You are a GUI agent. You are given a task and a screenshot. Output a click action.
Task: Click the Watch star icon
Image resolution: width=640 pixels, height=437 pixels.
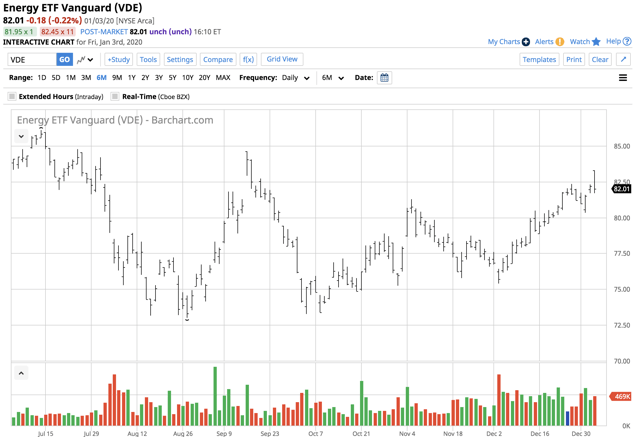(596, 42)
